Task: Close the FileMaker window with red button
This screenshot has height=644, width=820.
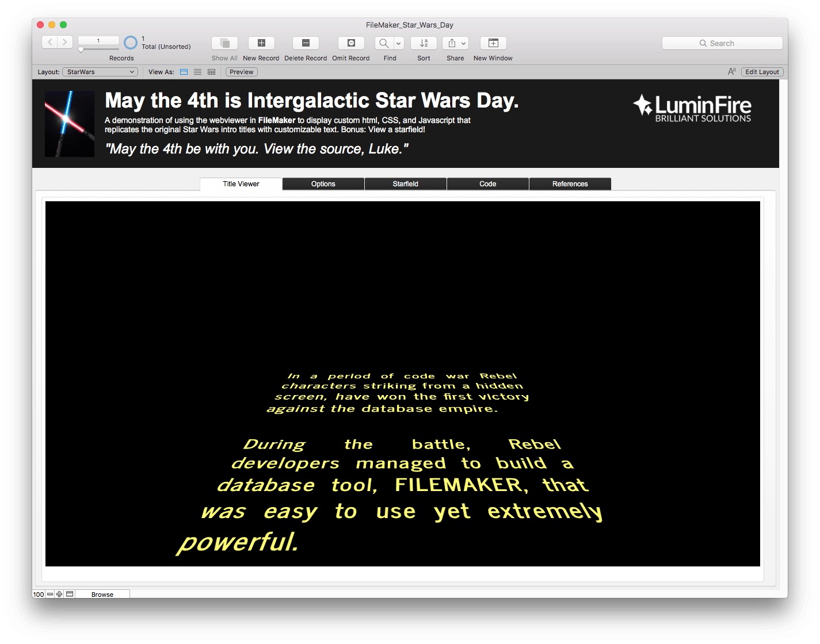Action: 40,25
